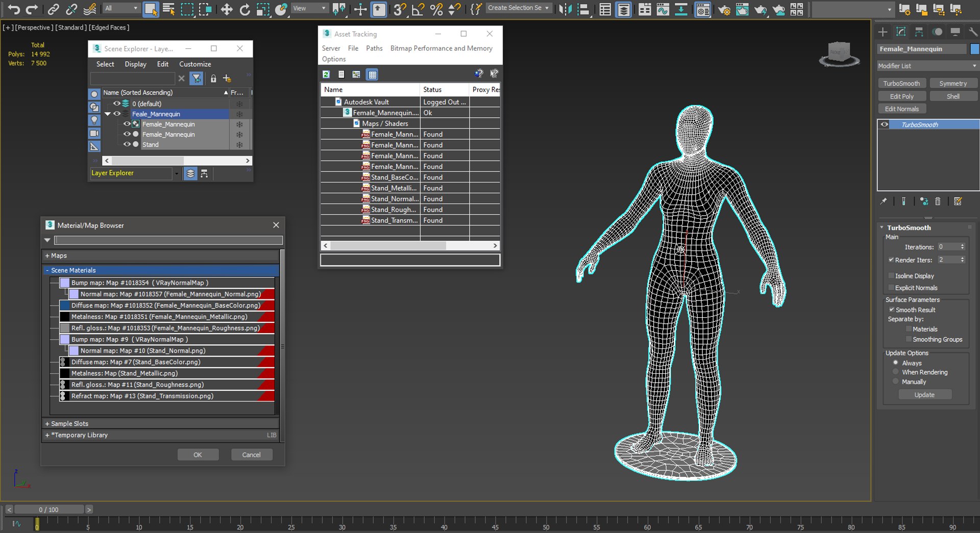Open Select menu in Scene Explorer
This screenshot has width=980, height=533.
pos(105,64)
